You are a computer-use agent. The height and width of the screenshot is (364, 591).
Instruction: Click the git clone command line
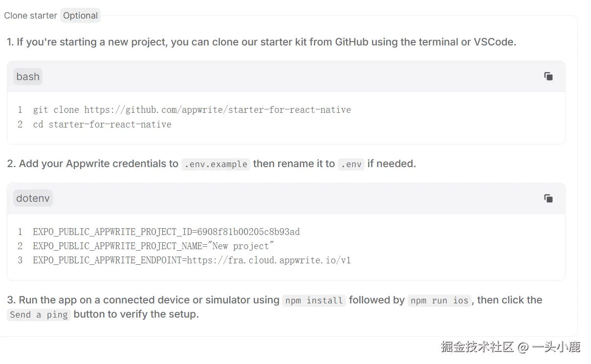click(192, 110)
